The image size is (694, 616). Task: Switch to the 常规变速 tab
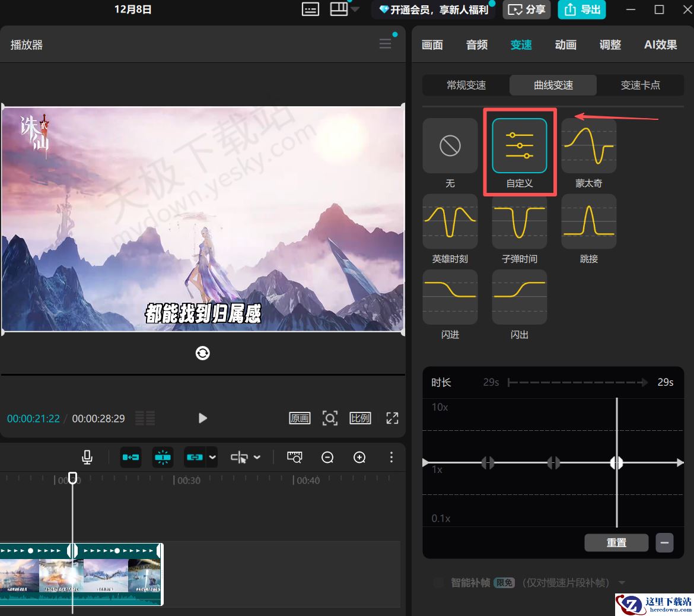[466, 85]
